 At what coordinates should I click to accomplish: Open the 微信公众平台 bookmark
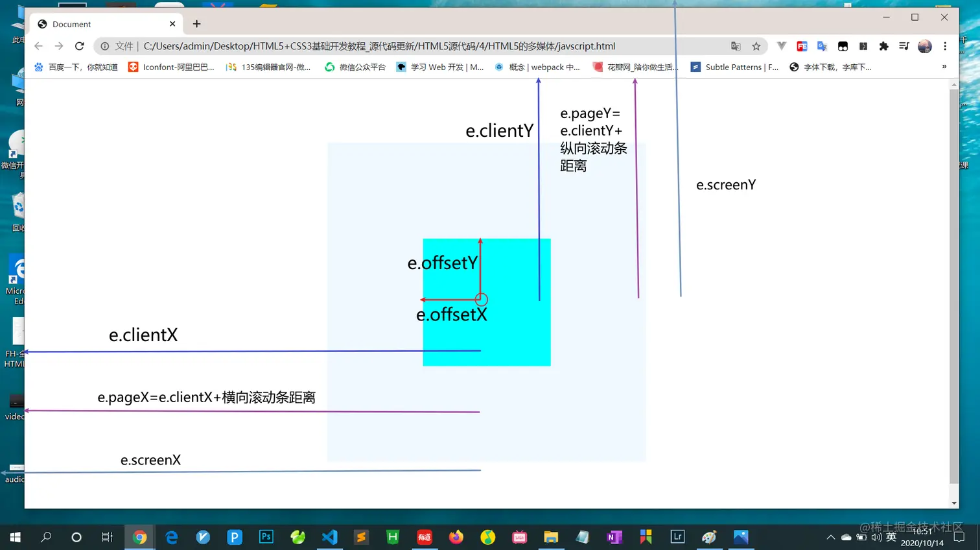[355, 67]
